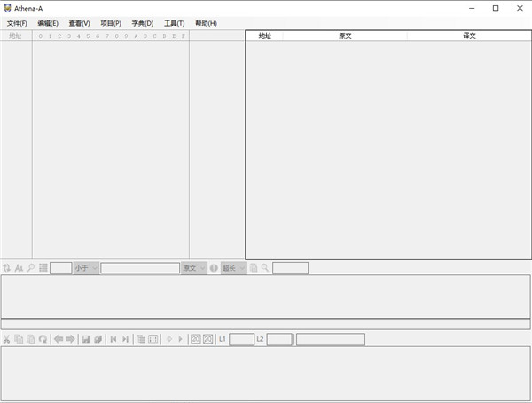
Task: Open the 文件(F) menu
Action: tap(17, 23)
